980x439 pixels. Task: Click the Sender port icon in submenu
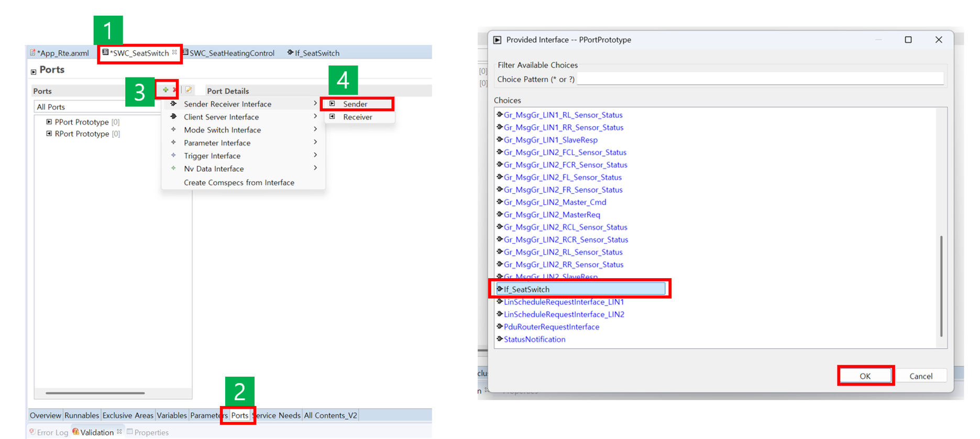pos(332,104)
